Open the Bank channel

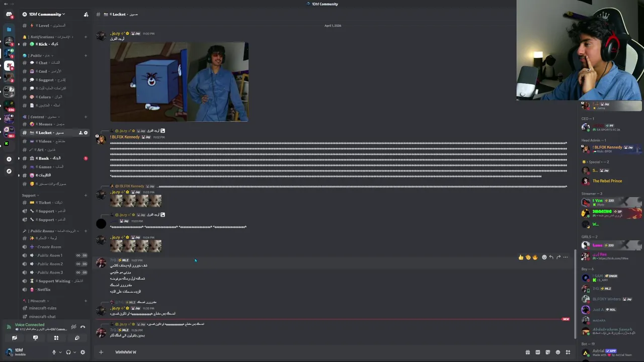[x=55, y=158]
